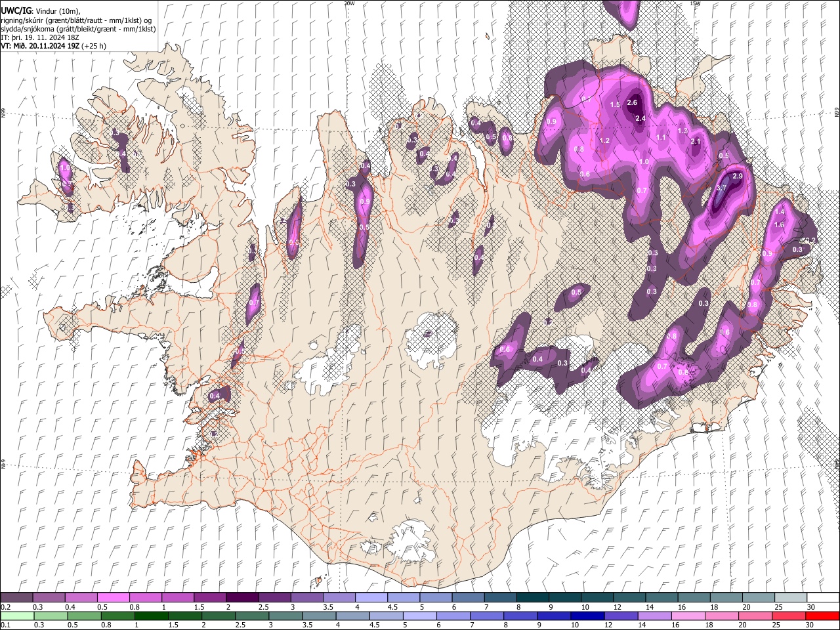840x630 pixels.
Task: Click the 2.6 value in the northeast
Action: 632,102
